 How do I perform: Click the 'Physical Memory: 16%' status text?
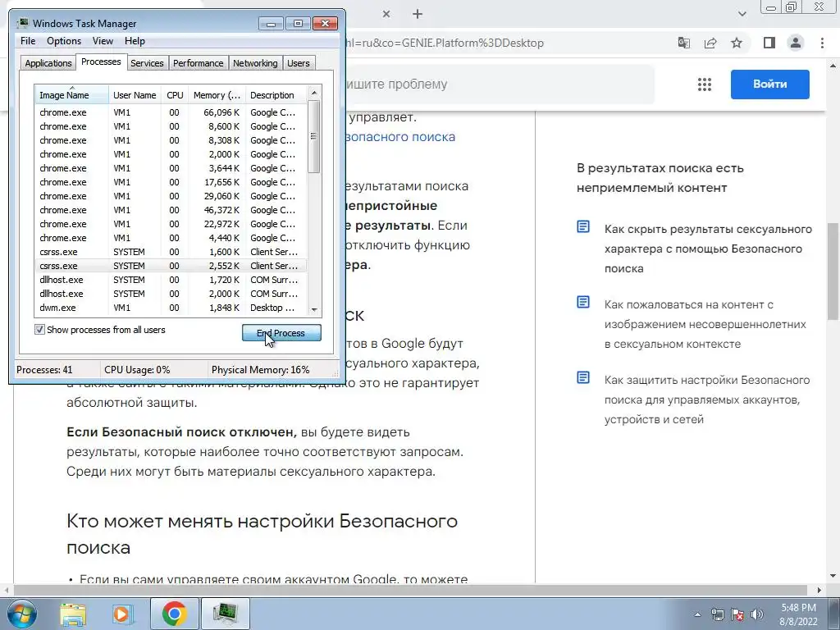pos(260,370)
